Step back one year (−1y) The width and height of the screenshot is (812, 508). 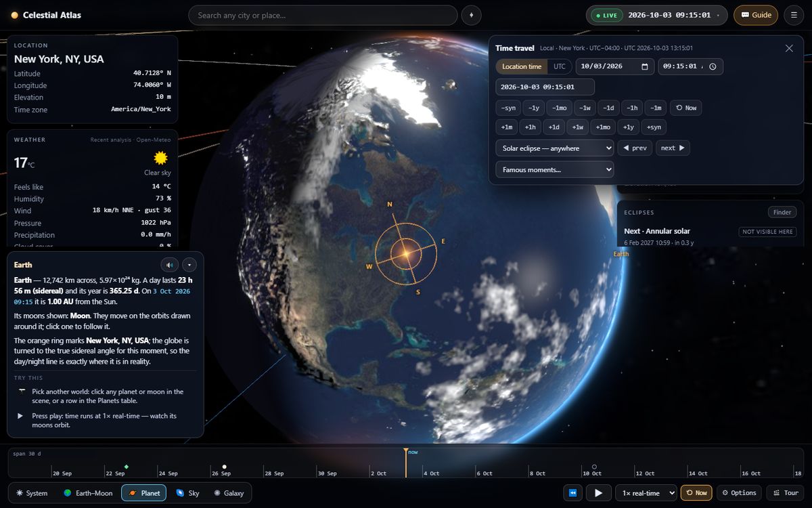(x=534, y=108)
